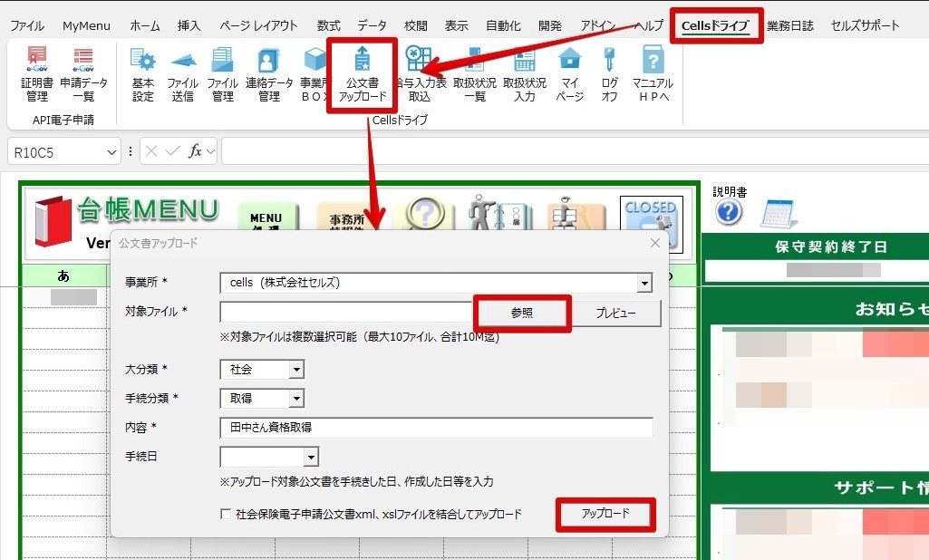Click the 事務所 orange button icon
Screen dimensions: 929x560
(347, 217)
